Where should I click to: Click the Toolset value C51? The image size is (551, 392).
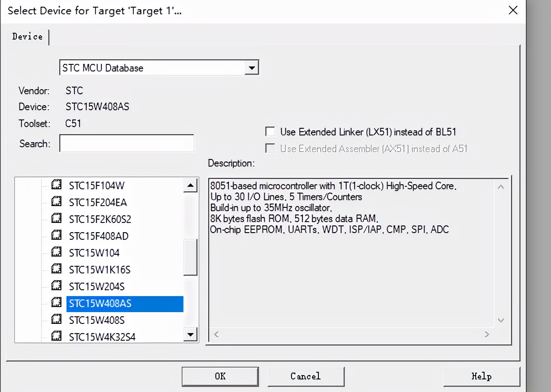pyautogui.click(x=73, y=123)
